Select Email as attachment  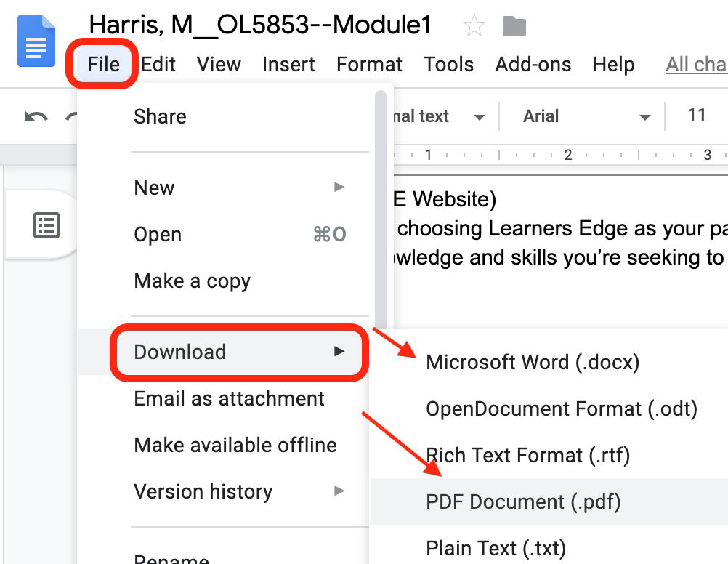[x=229, y=398]
